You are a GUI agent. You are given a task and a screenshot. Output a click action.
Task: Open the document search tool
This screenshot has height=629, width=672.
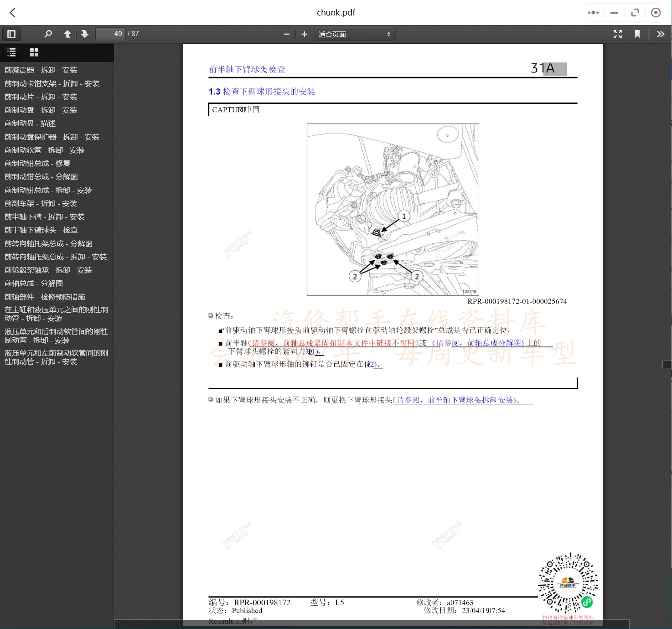[x=48, y=34]
